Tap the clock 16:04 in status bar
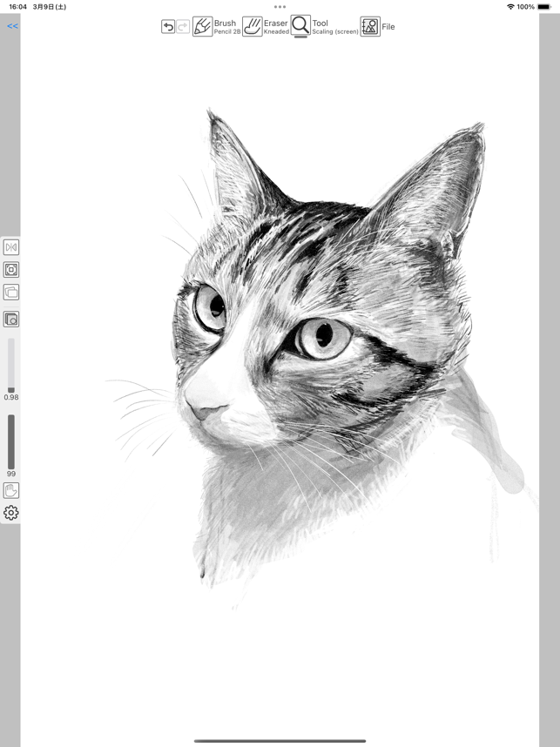This screenshot has width=560, height=747. [18, 7]
